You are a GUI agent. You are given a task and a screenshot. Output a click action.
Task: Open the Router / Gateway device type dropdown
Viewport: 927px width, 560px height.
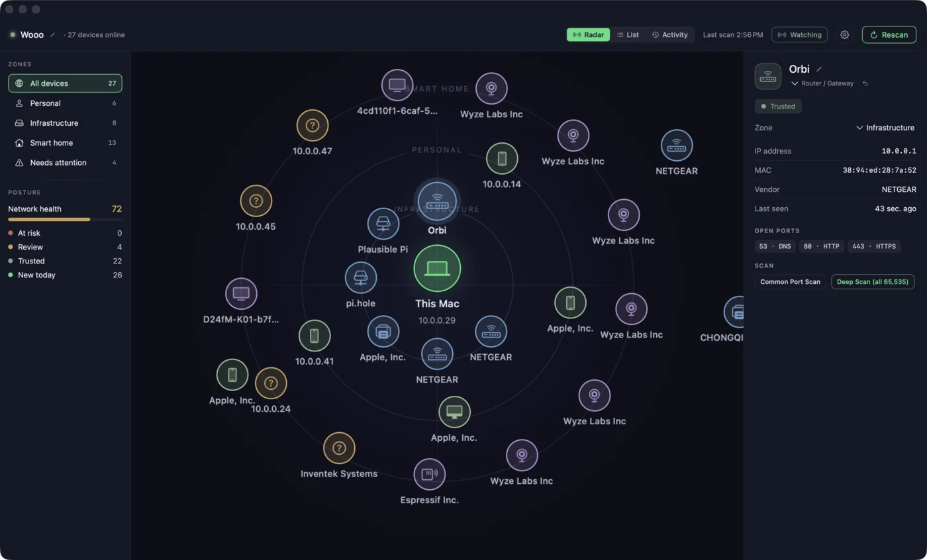tap(822, 83)
